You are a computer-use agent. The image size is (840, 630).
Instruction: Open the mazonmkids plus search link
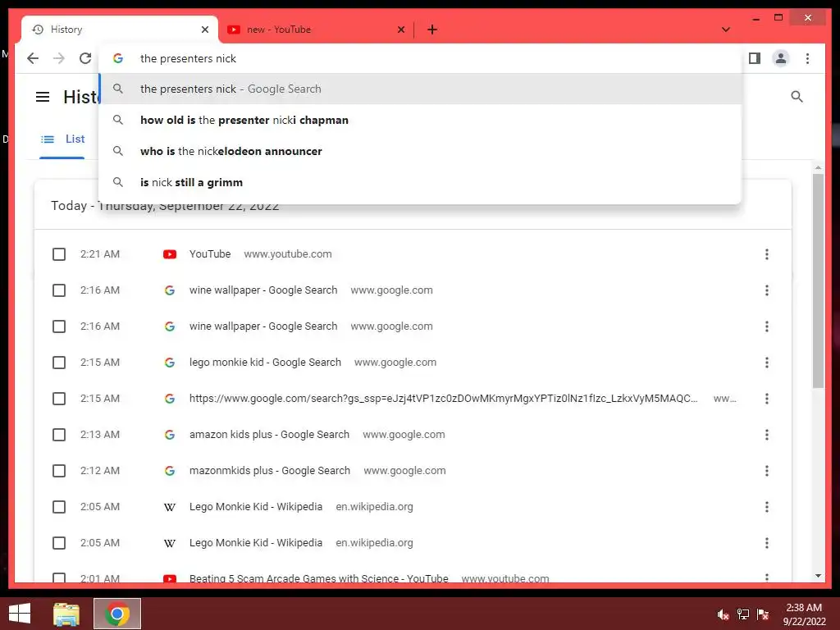[269, 471]
